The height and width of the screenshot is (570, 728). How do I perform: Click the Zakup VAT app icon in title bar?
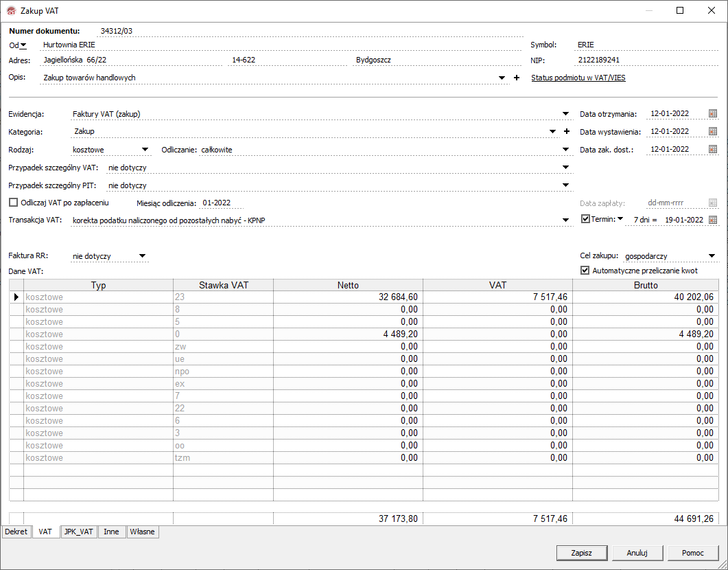click(12, 10)
